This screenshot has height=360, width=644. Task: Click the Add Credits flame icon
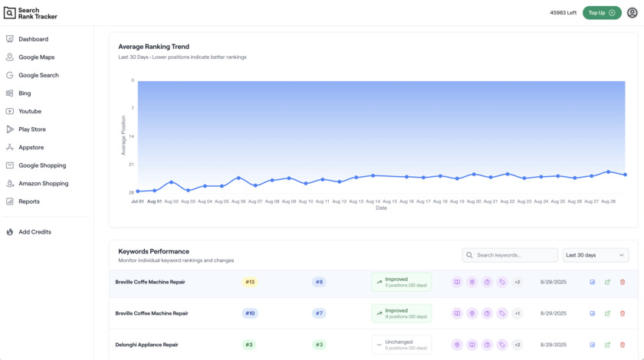[x=10, y=232]
